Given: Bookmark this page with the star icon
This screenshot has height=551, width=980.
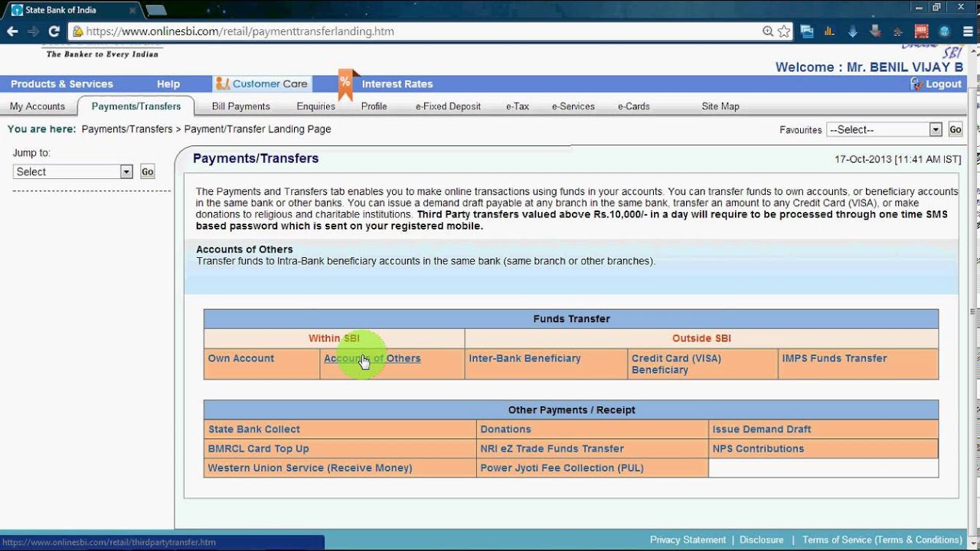Looking at the screenshot, I should [x=784, y=31].
